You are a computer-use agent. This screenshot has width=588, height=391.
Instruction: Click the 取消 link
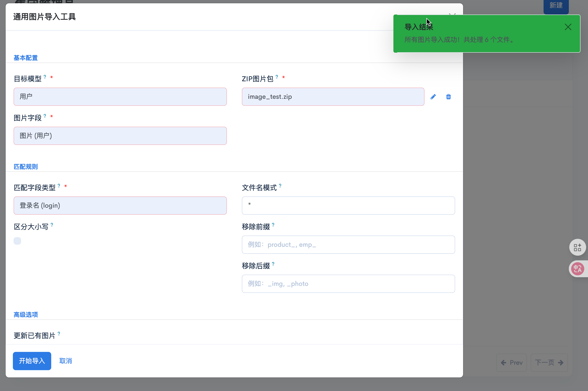pos(65,361)
